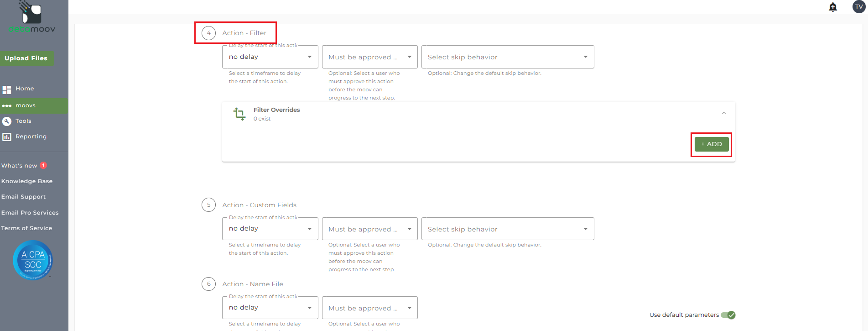Screen dimensions: 868x331
Task: Open delay dropdown for Action - Filter
Action: tap(270, 57)
